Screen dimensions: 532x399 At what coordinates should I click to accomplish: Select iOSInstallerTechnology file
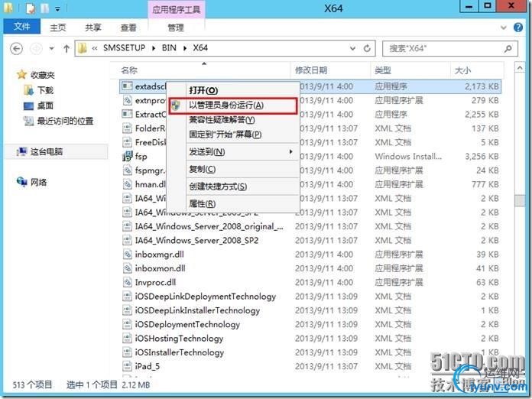[180, 352]
